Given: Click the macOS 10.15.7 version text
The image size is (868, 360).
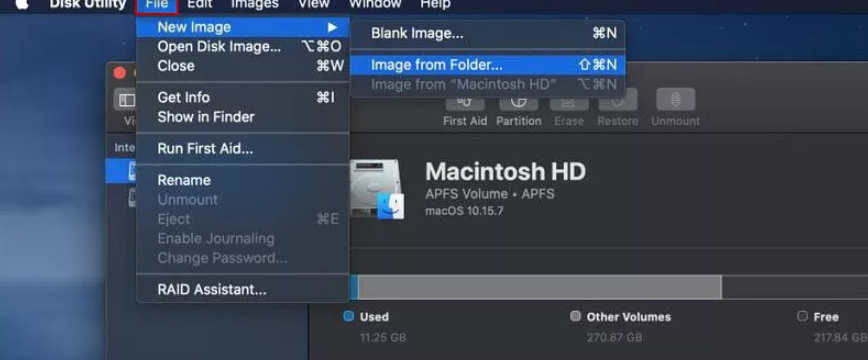Looking at the screenshot, I should tap(464, 211).
